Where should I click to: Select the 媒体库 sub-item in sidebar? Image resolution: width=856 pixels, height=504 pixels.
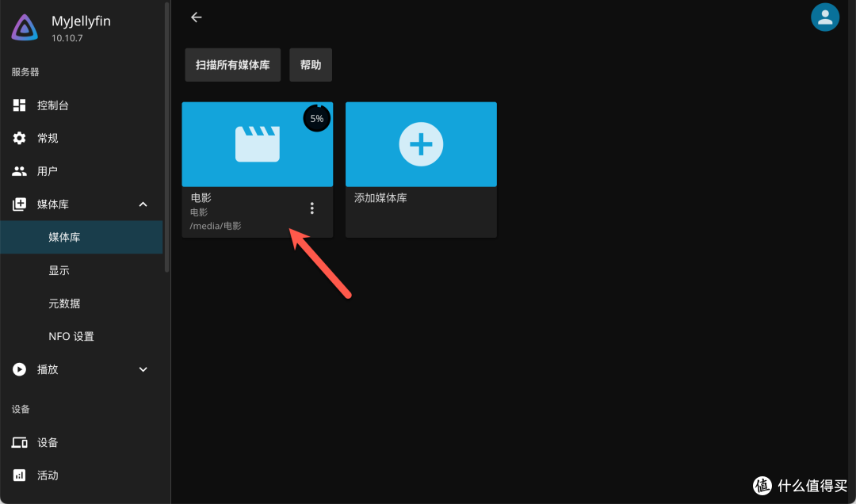[x=82, y=238]
